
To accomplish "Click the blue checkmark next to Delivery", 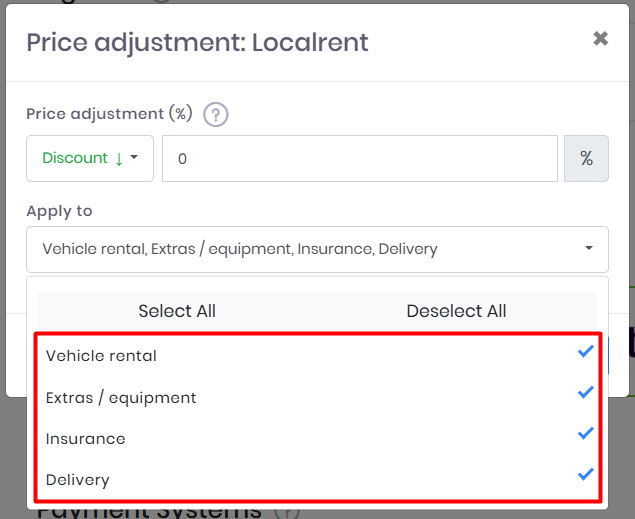I will (586, 475).
